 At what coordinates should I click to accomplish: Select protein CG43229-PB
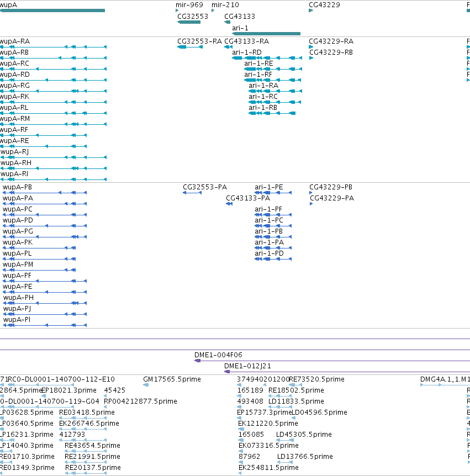[x=311, y=193]
